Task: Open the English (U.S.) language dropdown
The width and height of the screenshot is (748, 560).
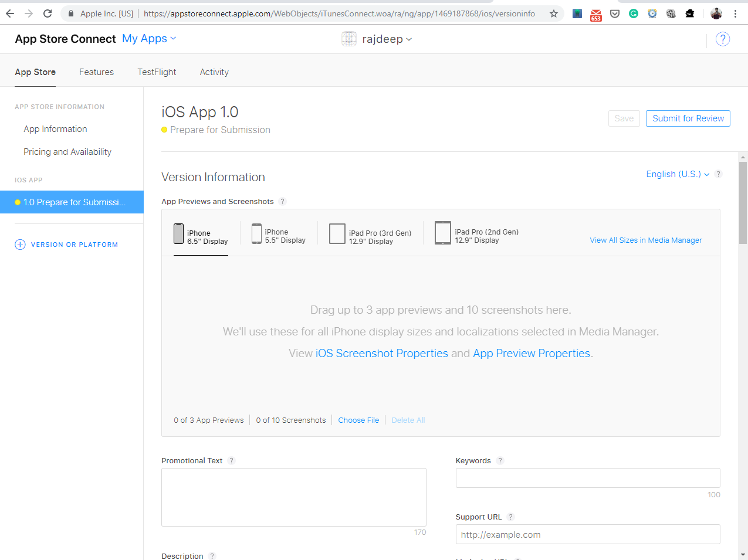Action: tap(678, 174)
